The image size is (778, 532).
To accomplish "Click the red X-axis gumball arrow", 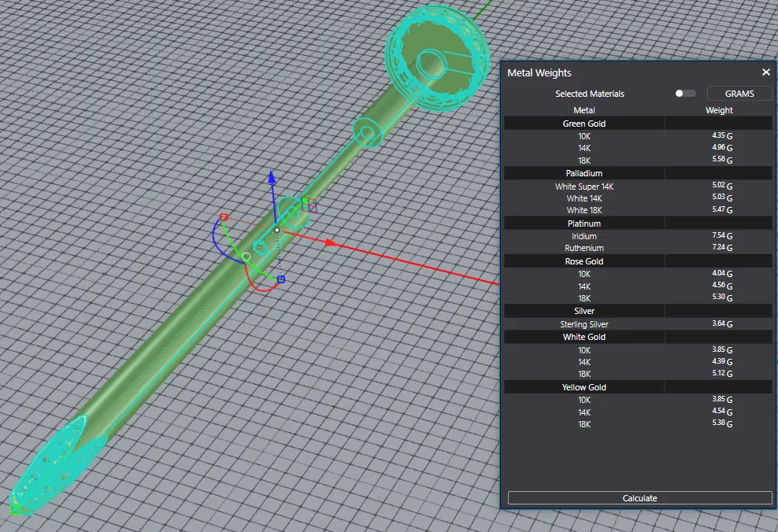I will 332,243.
